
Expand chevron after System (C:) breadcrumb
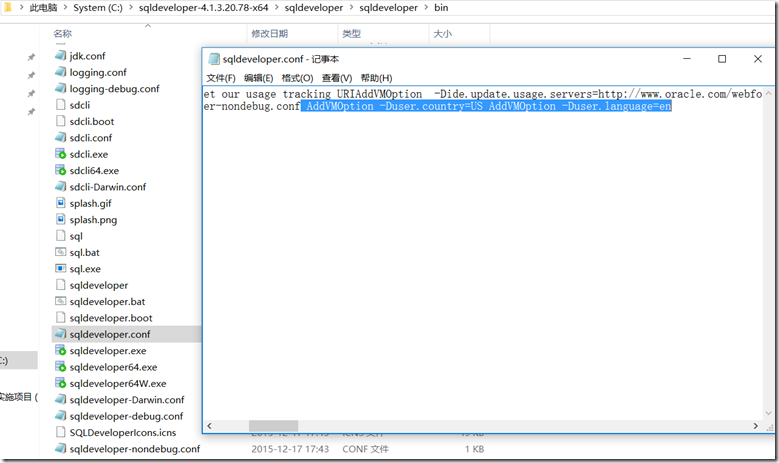(131, 8)
